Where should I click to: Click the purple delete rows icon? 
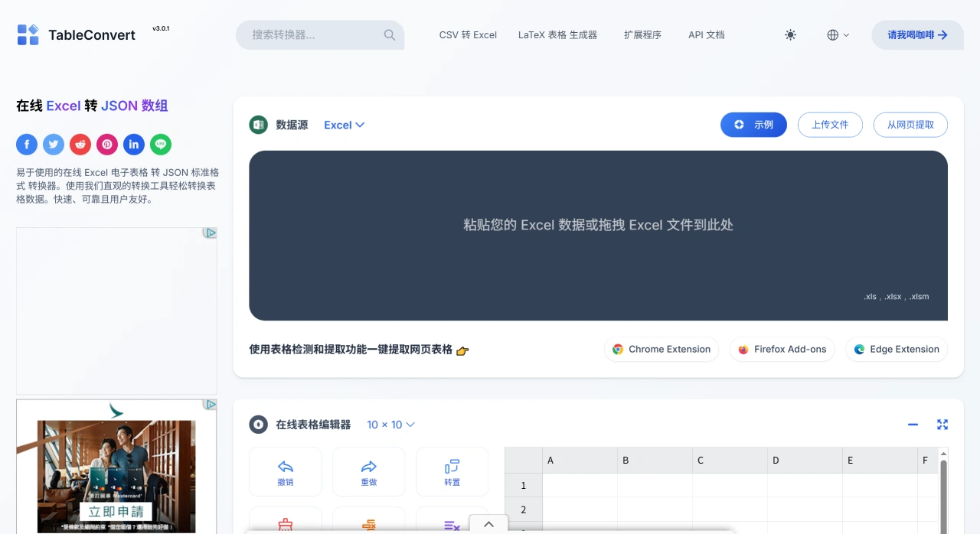[450, 524]
